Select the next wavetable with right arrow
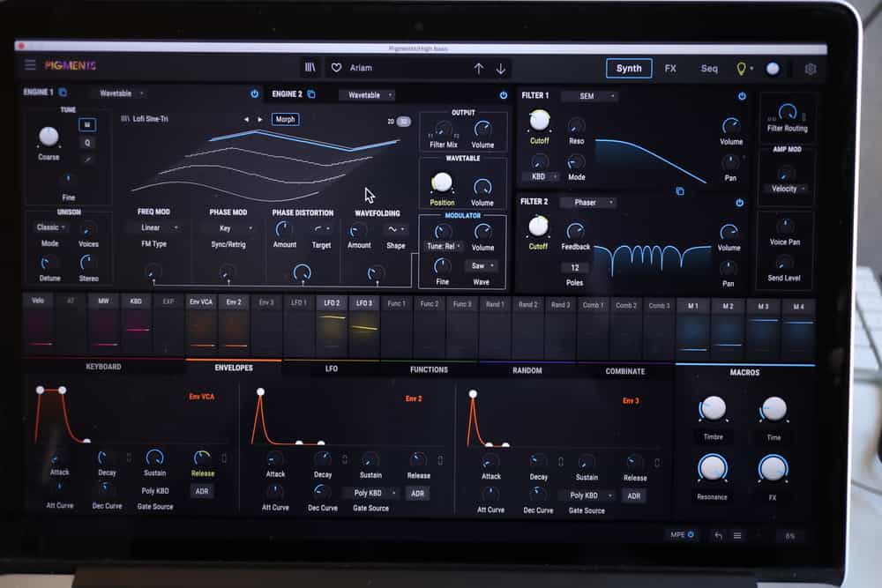The width and height of the screenshot is (882, 588). [x=259, y=119]
